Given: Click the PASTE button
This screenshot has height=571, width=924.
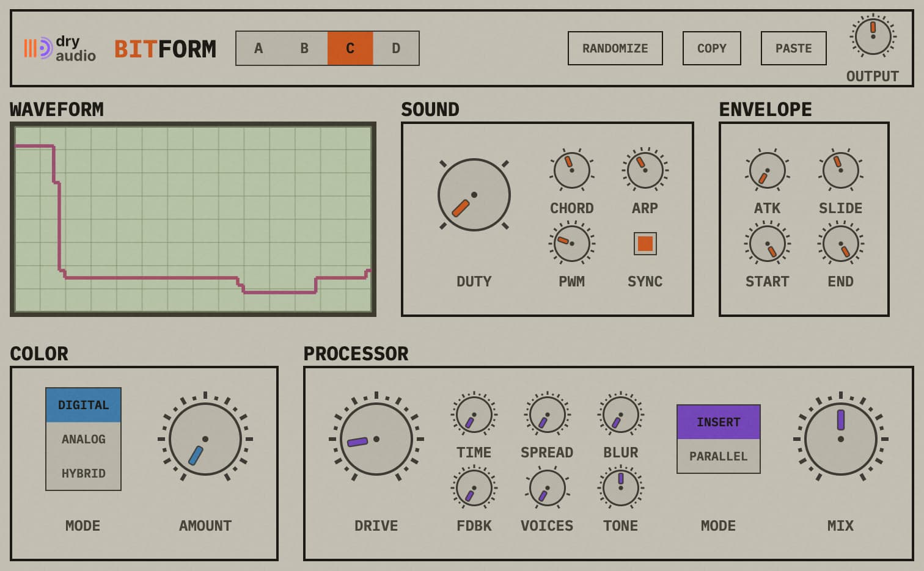Looking at the screenshot, I should [794, 48].
